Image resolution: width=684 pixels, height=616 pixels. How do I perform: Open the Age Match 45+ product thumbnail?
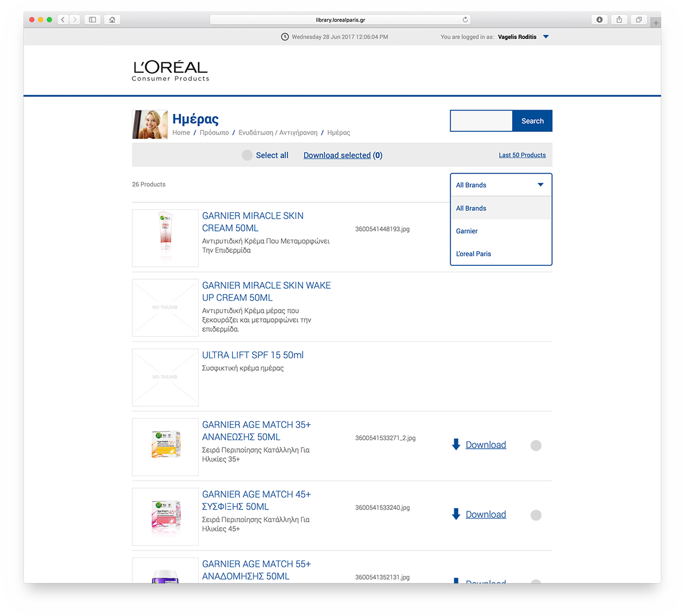tap(166, 517)
